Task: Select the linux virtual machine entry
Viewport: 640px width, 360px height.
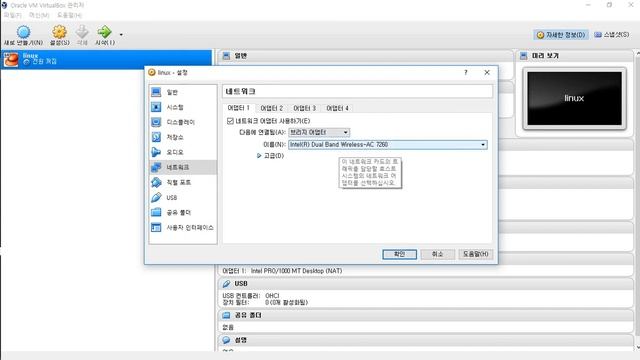Action: coord(106,59)
